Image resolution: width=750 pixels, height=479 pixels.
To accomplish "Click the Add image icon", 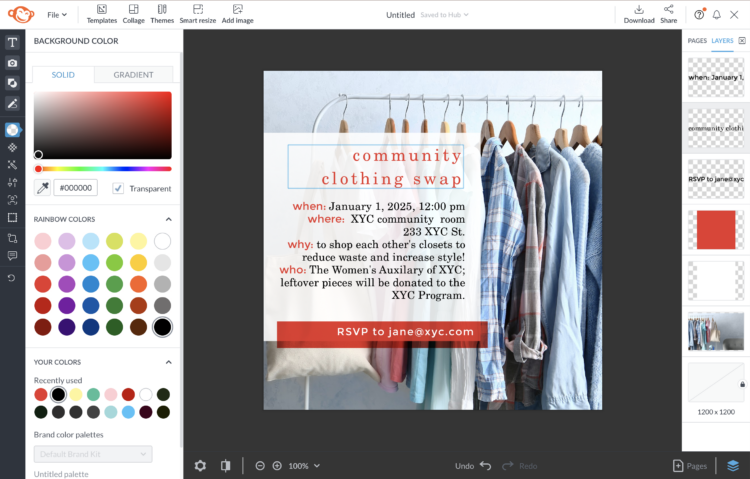I will (237, 14).
